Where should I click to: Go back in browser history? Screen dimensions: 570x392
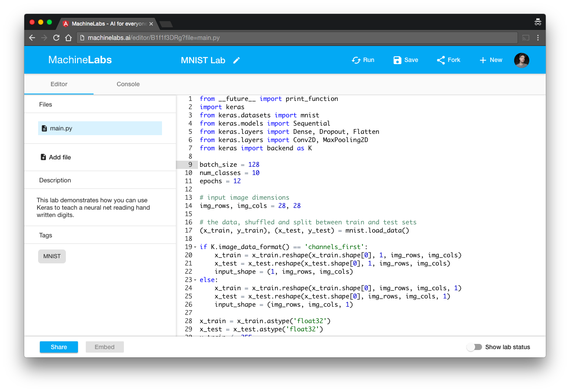click(x=32, y=38)
